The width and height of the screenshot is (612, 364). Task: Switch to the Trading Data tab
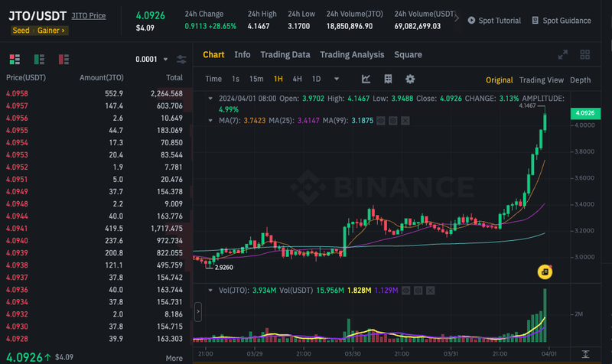(285, 54)
